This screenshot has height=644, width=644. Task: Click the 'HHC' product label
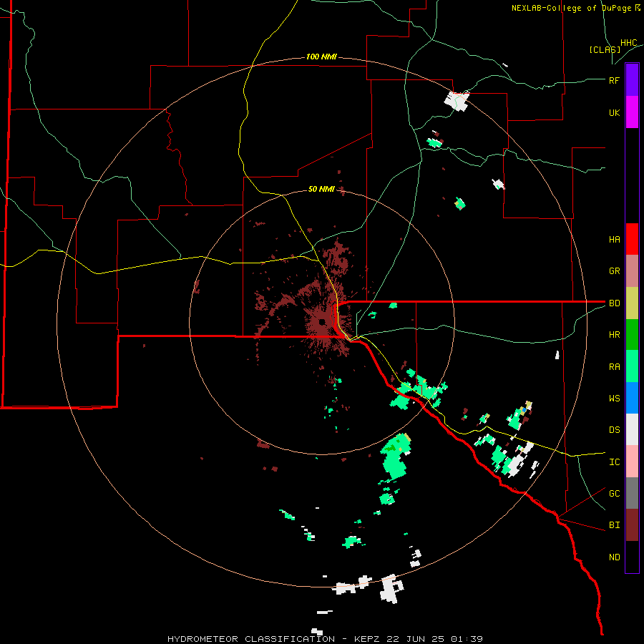click(x=629, y=42)
